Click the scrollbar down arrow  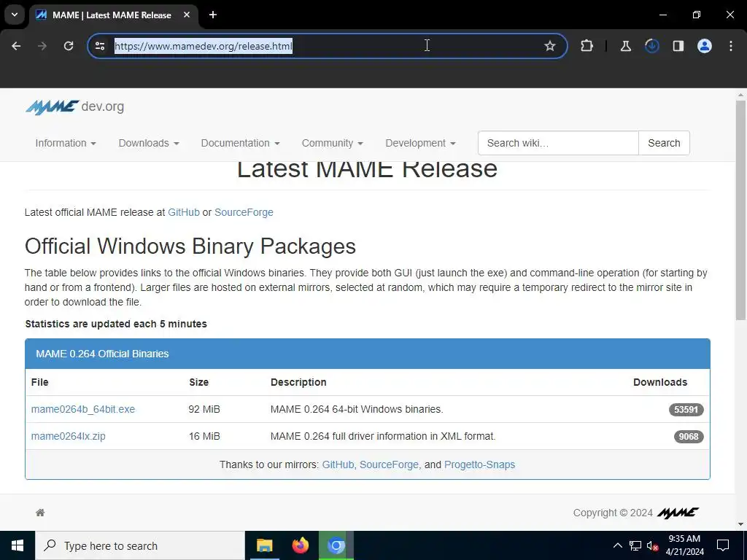pyautogui.click(x=740, y=524)
